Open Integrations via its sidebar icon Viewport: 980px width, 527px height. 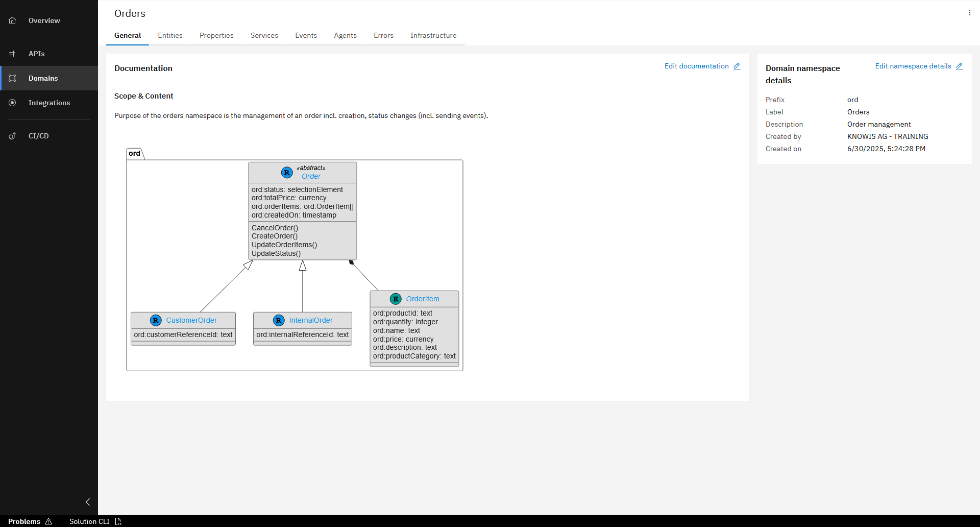pyautogui.click(x=12, y=102)
